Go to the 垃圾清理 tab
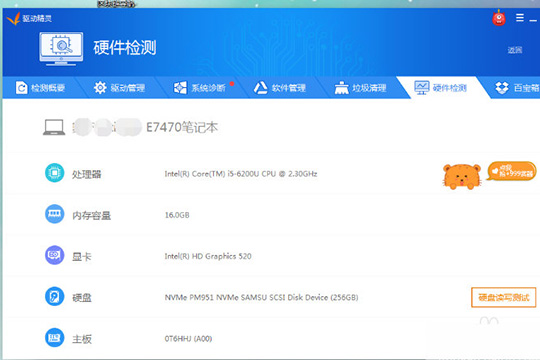Image resolution: width=540 pixels, height=360 pixels. 360,88
